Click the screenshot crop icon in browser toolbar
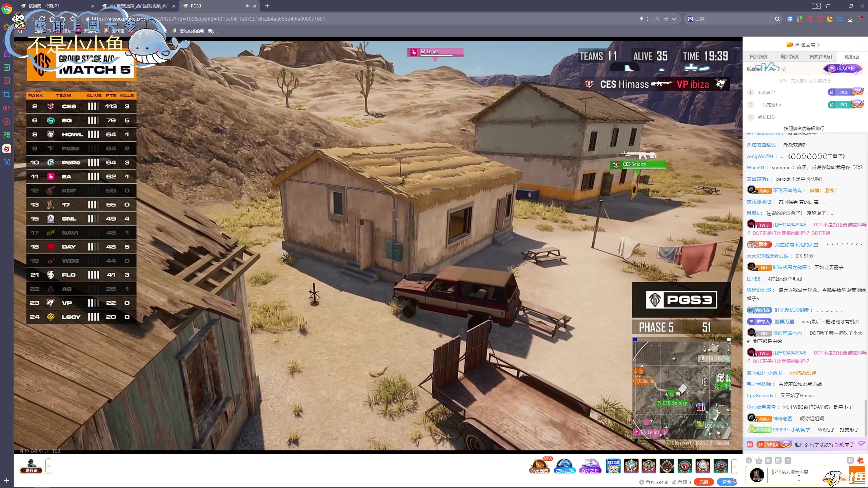The height and width of the screenshot is (488, 868). tap(840, 19)
